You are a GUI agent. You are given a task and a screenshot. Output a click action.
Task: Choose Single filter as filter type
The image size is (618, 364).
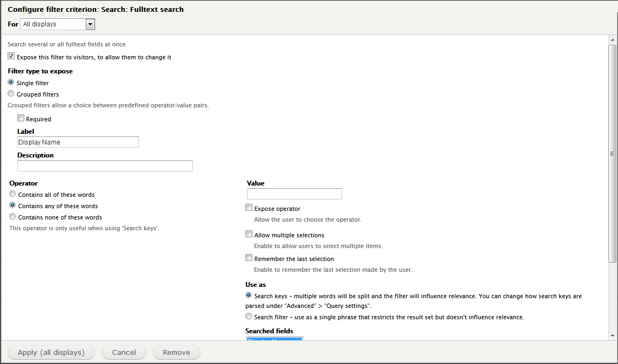10,81
